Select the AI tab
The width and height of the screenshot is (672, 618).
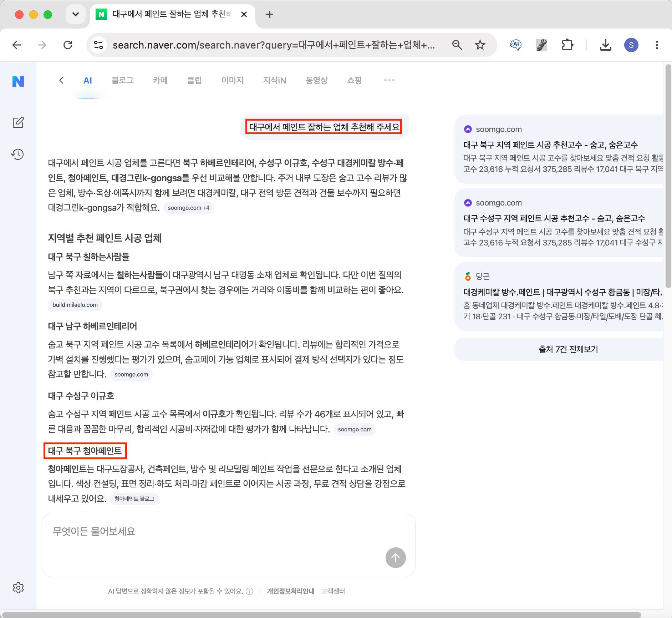(x=88, y=81)
